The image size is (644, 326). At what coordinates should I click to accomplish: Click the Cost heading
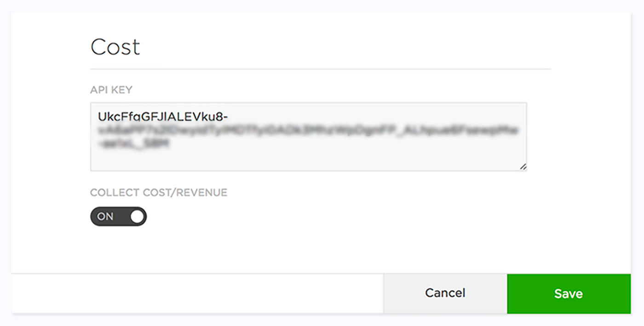coord(115,47)
